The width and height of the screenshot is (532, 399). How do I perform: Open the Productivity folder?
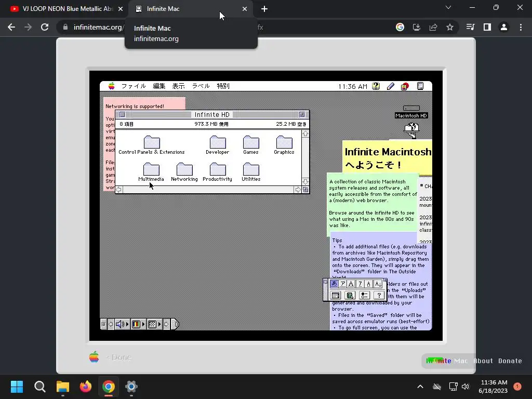(x=218, y=172)
